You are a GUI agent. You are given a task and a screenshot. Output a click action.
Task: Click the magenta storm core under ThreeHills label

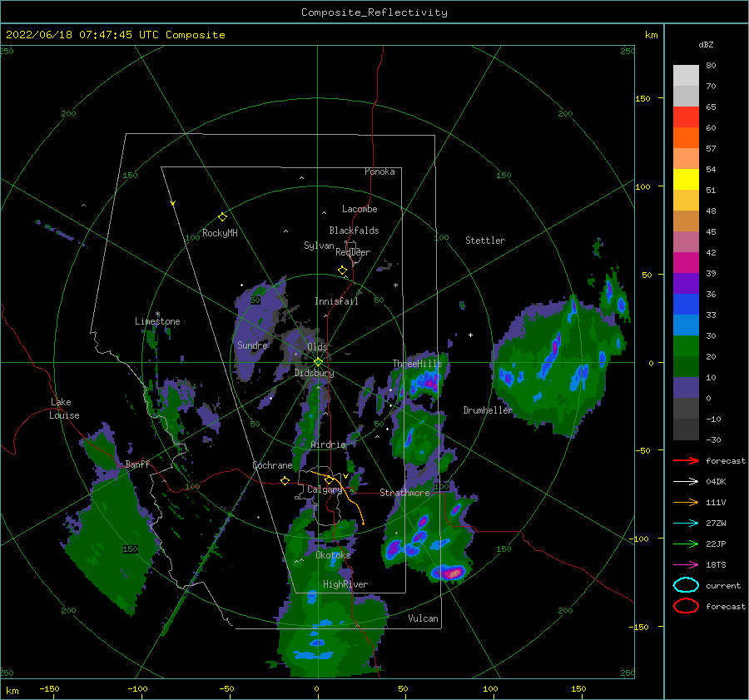click(x=429, y=383)
